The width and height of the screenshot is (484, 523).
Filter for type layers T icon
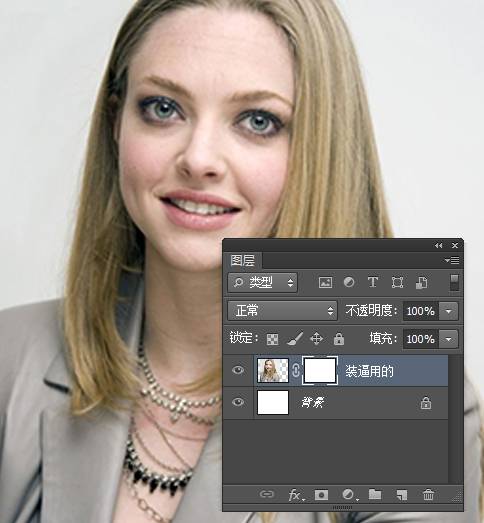pyautogui.click(x=373, y=282)
